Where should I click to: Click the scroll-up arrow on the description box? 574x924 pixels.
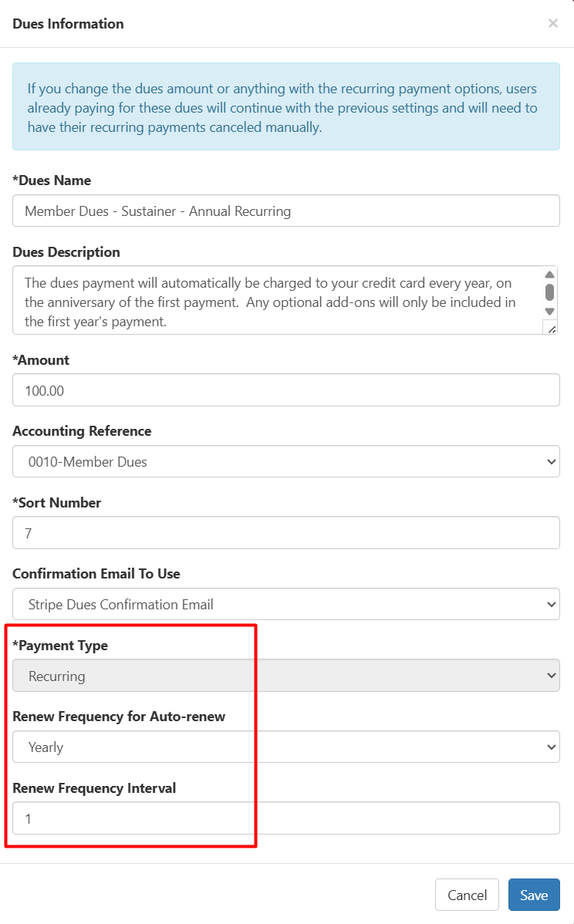[x=549, y=274]
